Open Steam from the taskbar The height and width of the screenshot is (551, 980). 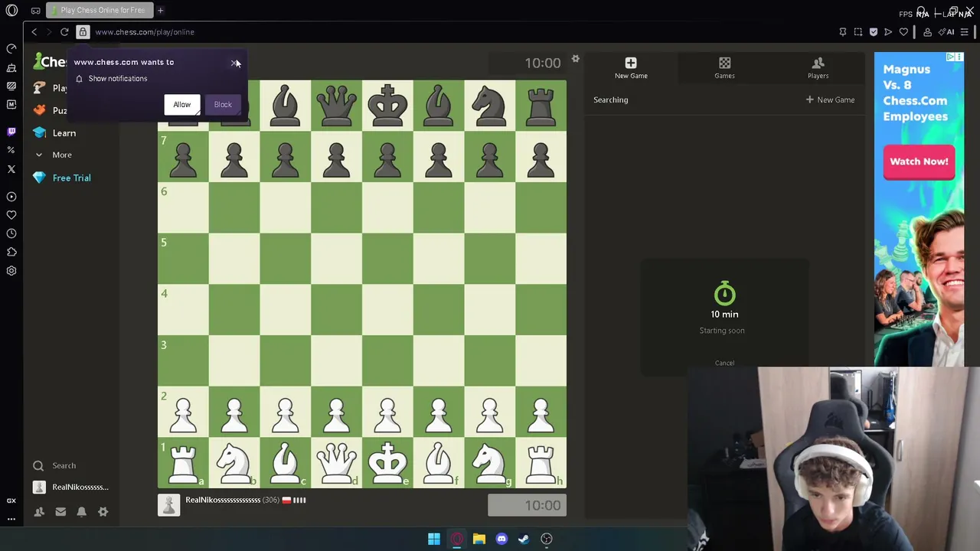[x=524, y=539]
